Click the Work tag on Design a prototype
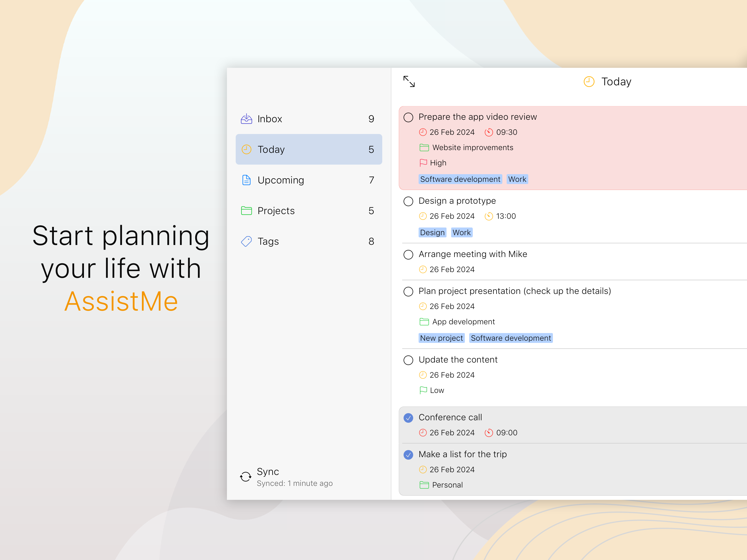 tap(461, 232)
